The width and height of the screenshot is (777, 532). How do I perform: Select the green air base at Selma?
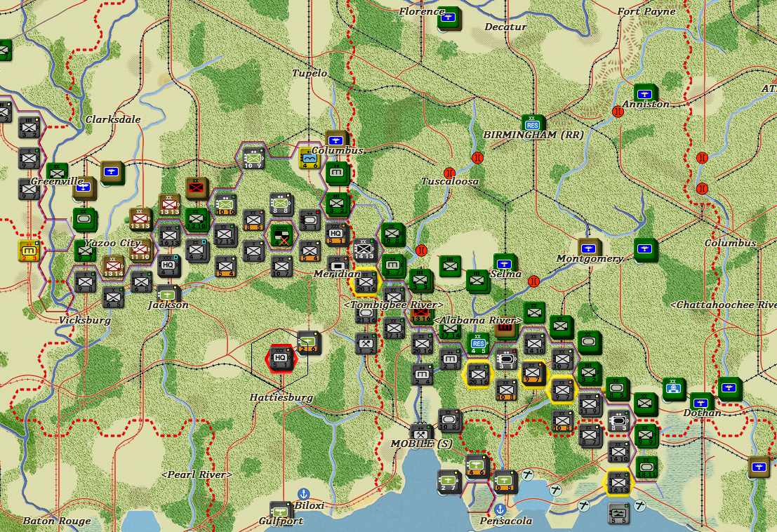[505, 264]
